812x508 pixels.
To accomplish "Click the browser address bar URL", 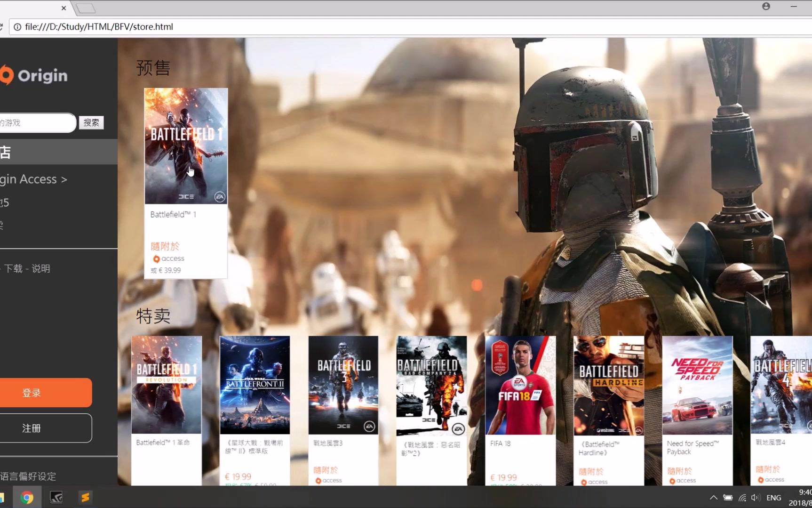I will tap(99, 27).
